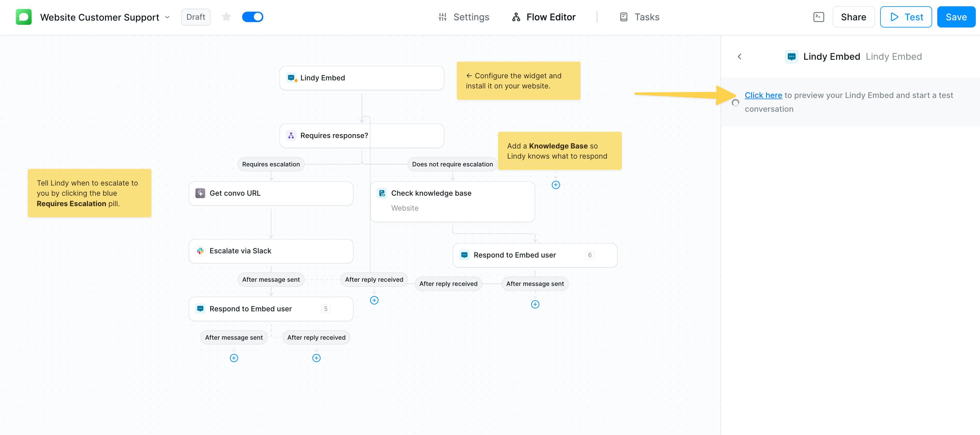Star the Website Customer Support workflow

226,17
